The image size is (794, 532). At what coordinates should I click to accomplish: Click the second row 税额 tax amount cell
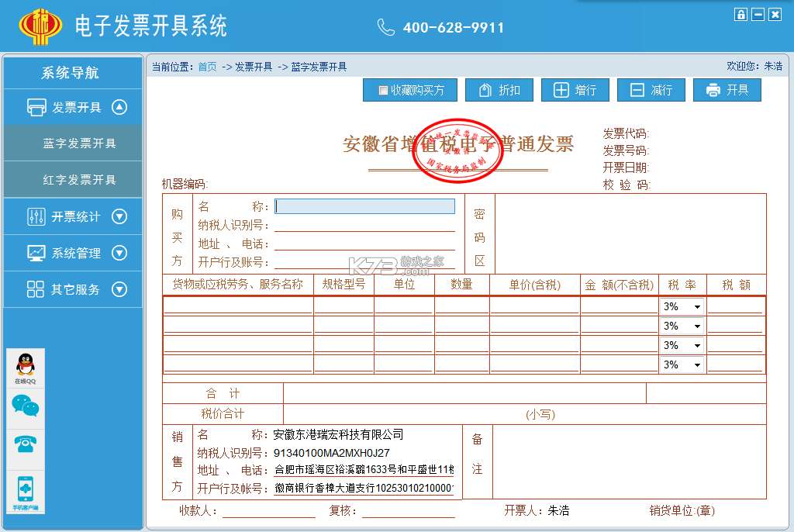pyautogui.click(x=735, y=325)
